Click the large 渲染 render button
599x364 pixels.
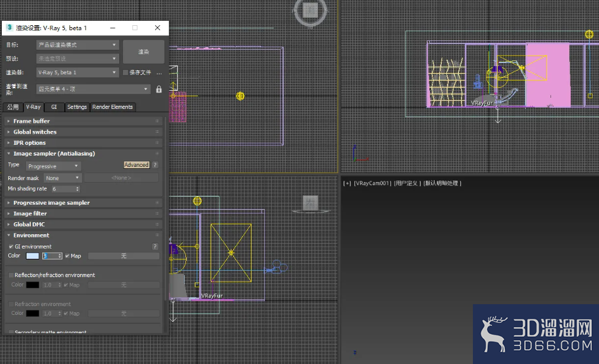[144, 52]
